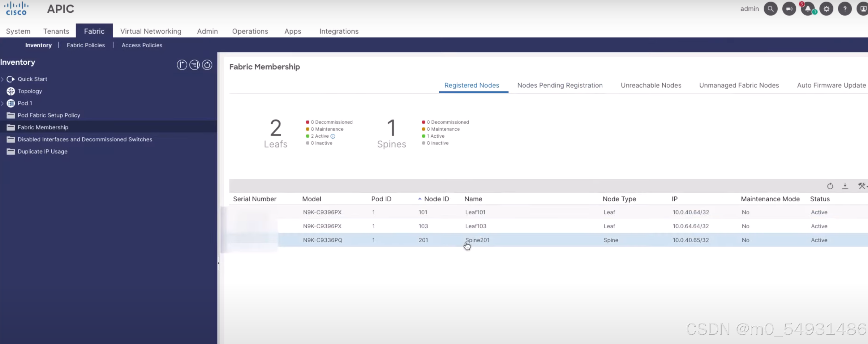
Task: Go to Fabric Policies submenu link
Action: [86, 45]
